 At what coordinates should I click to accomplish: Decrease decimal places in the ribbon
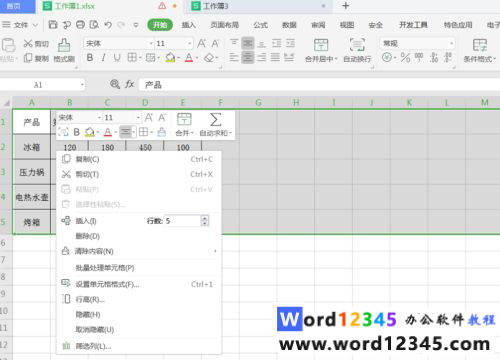coord(448,58)
